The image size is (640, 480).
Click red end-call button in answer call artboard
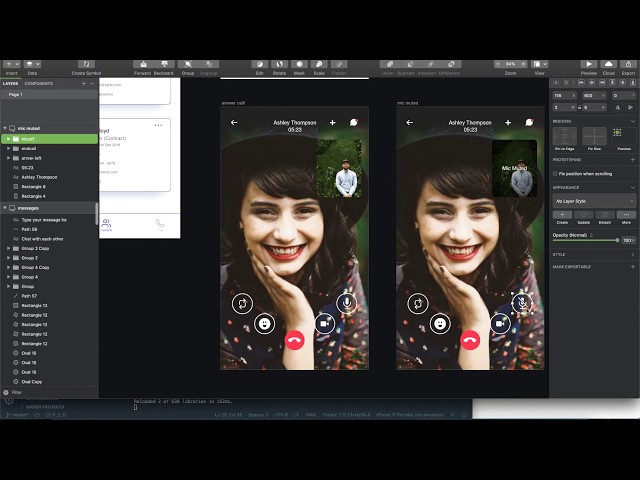pyautogui.click(x=294, y=340)
